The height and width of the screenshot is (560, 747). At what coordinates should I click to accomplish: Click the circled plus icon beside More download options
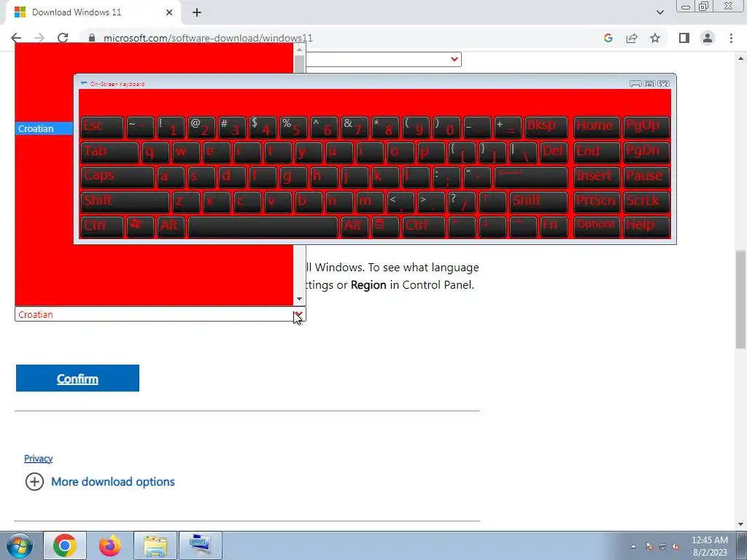click(x=34, y=481)
